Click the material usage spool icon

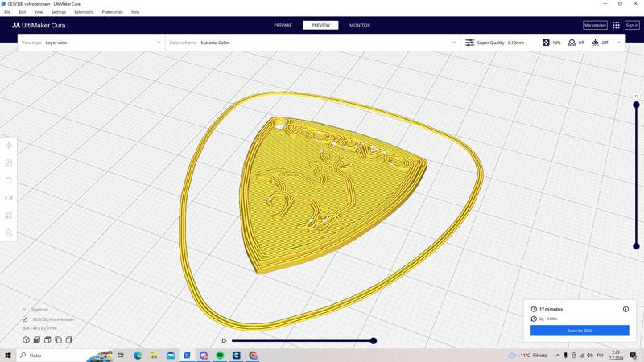tap(534, 319)
